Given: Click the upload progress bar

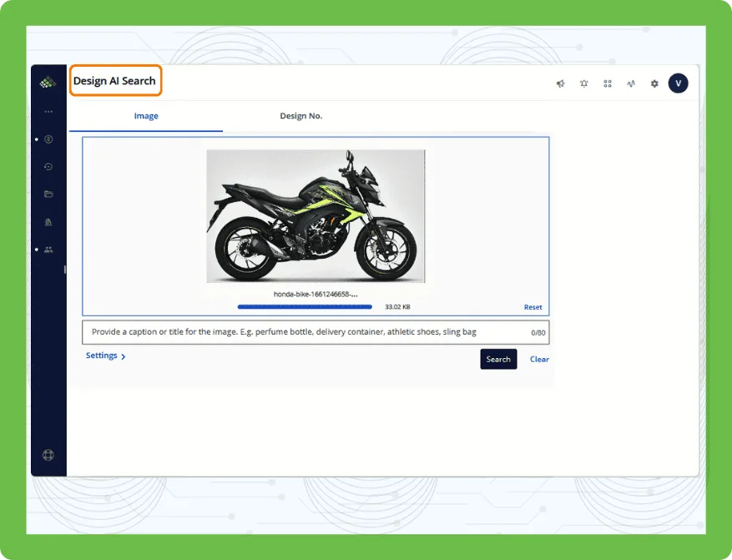Looking at the screenshot, I should pyautogui.click(x=305, y=307).
